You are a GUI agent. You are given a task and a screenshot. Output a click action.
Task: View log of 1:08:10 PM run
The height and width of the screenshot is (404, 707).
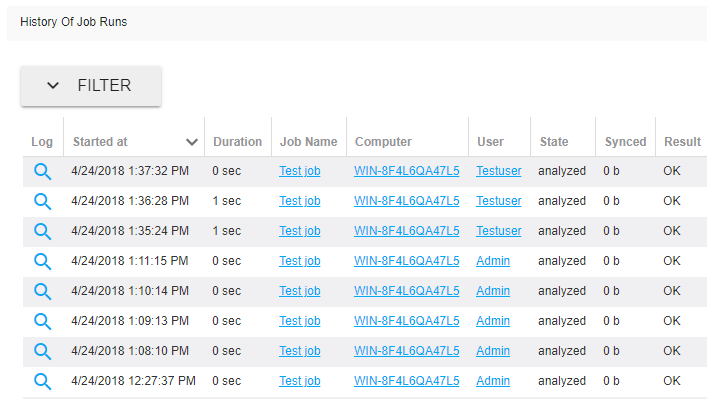tap(42, 351)
